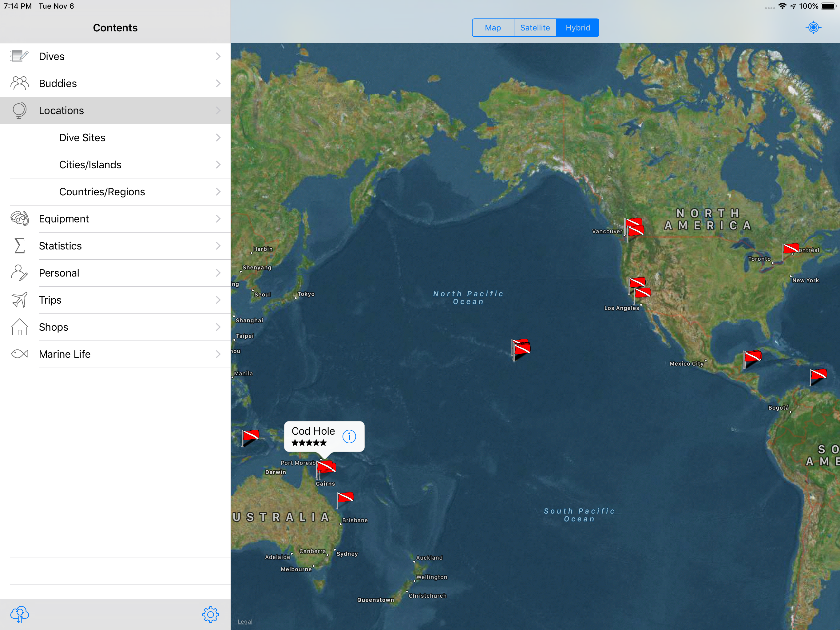Switch map view to Map mode
Screen dimensions: 840x630
click(493, 28)
